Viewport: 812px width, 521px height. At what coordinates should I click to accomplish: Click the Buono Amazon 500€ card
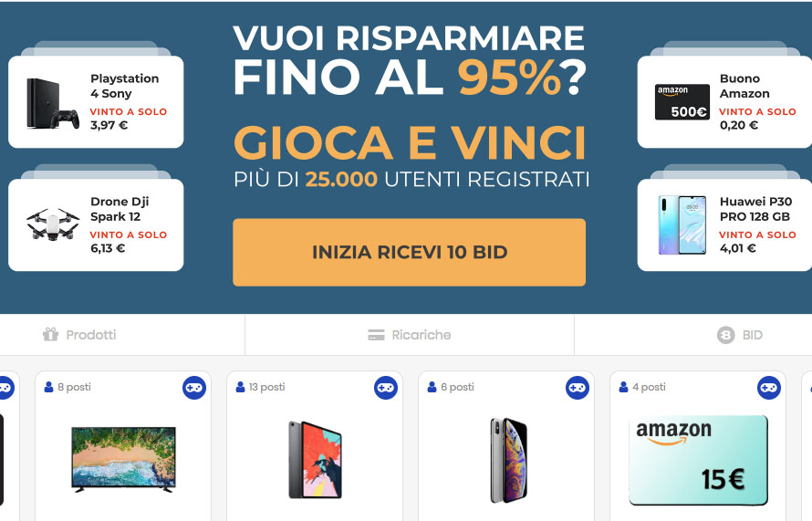[x=724, y=101]
